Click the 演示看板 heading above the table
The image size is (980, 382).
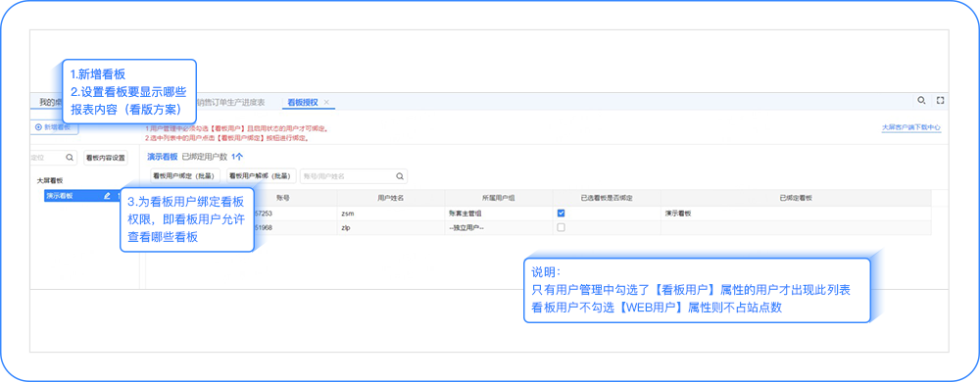point(163,156)
